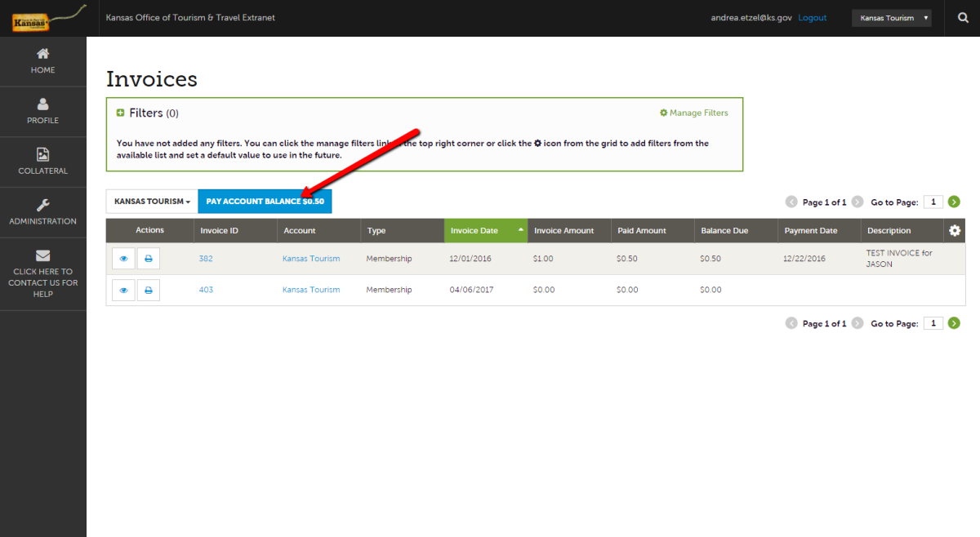Print invoice 403 with the printer icon
980x537 pixels.
[x=149, y=290]
